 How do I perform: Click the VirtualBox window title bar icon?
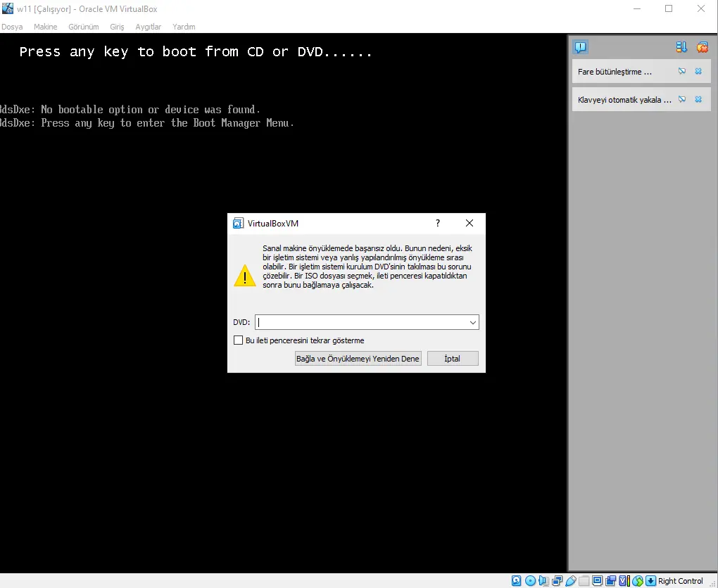coord(8,8)
